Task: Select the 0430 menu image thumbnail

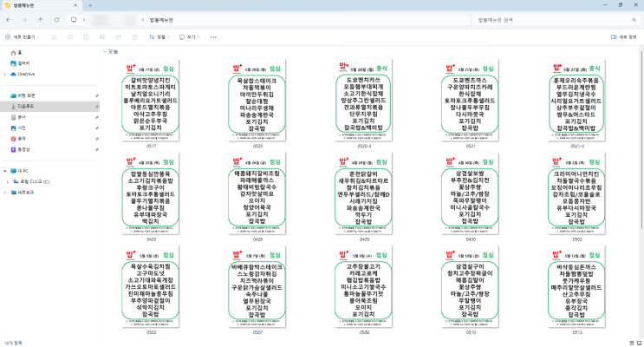Action: coord(471,193)
